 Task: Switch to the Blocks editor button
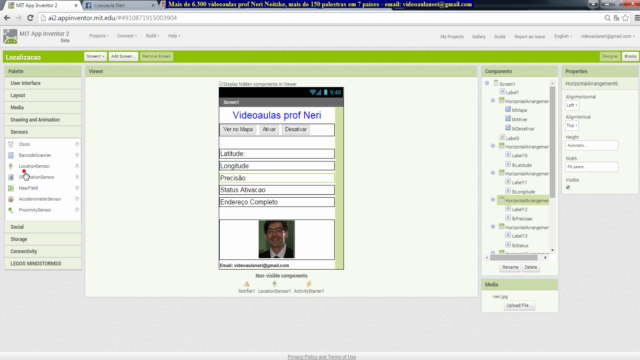pos(630,56)
